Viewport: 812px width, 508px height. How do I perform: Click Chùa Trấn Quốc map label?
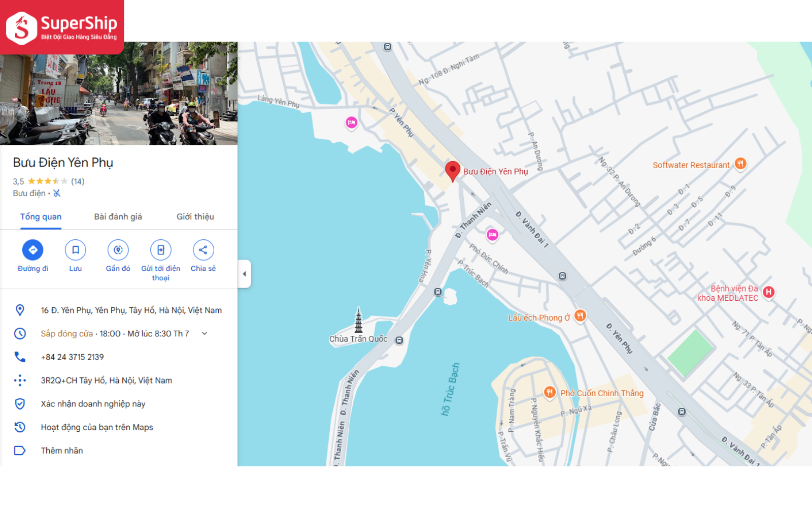358,339
